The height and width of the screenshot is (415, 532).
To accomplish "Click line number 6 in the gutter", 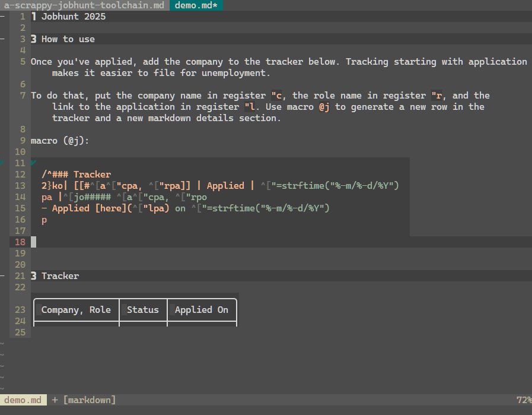I will pyautogui.click(x=23, y=84).
